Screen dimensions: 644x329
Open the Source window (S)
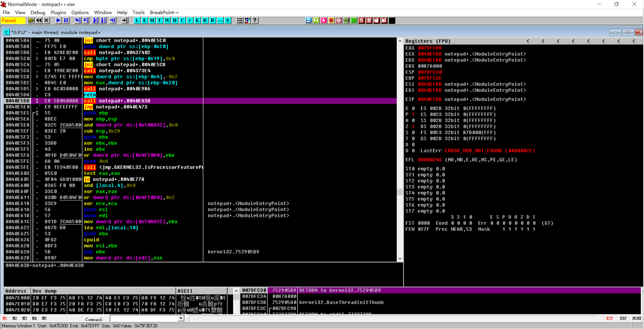tap(227, 20)
